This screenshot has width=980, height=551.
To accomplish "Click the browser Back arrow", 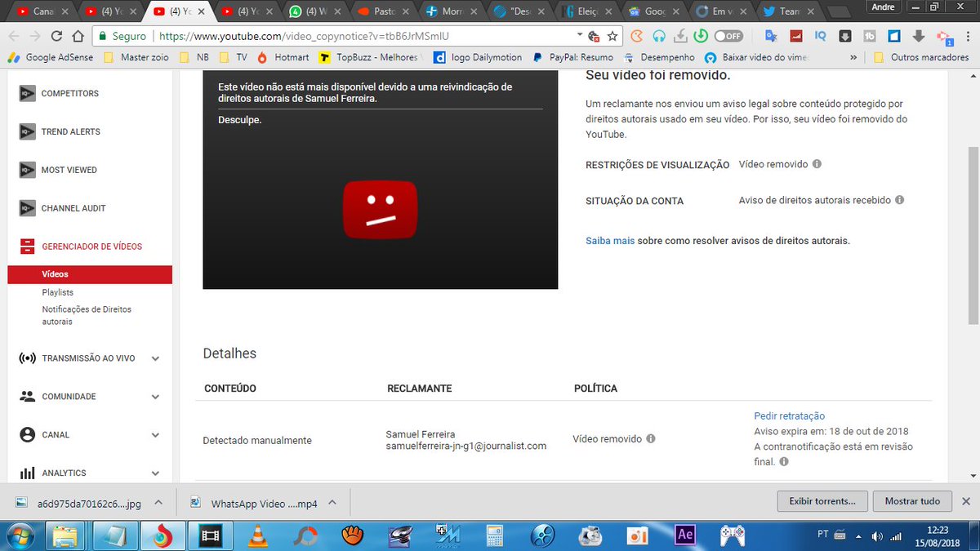I will [14, 37].
